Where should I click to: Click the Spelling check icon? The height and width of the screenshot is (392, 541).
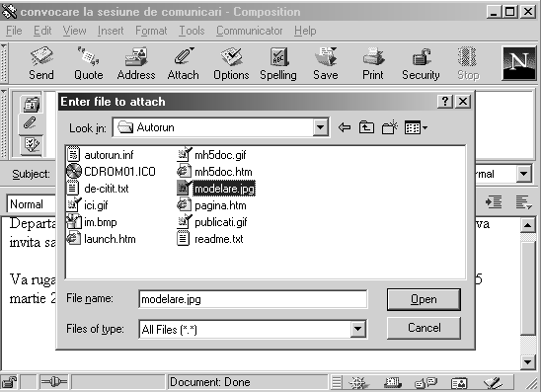[x=278, y=63]
